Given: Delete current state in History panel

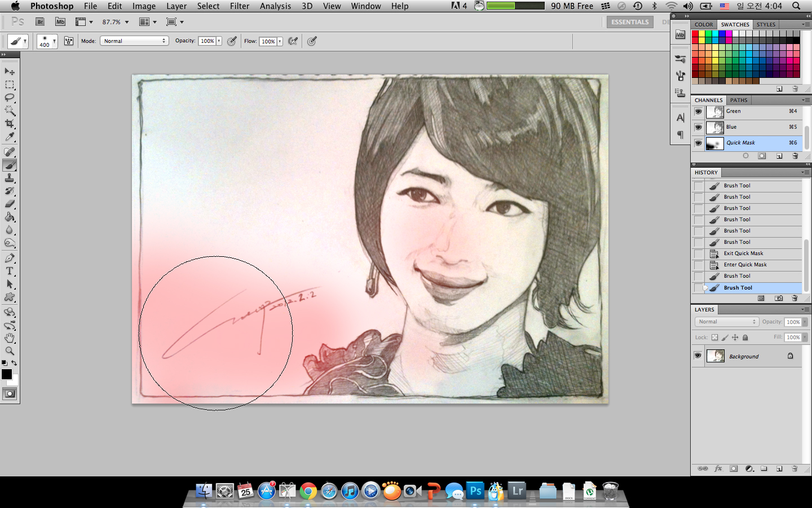Looking at the screenshot, I should tap(795, 298).
